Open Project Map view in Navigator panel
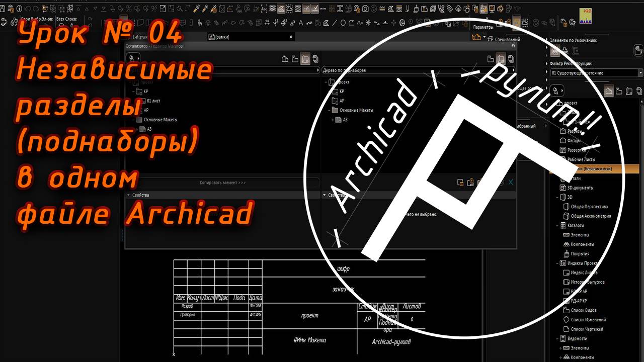 [x=609, y=91]
